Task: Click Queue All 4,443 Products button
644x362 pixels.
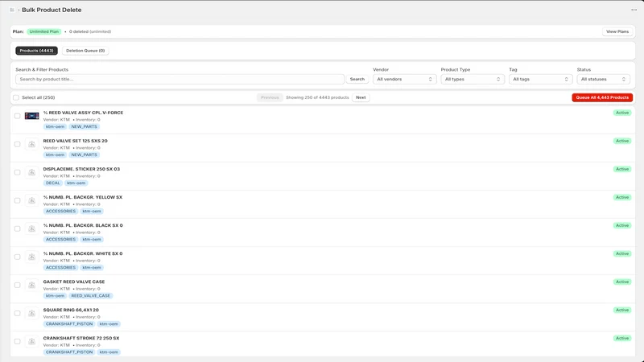Action: tap(602, 97)
